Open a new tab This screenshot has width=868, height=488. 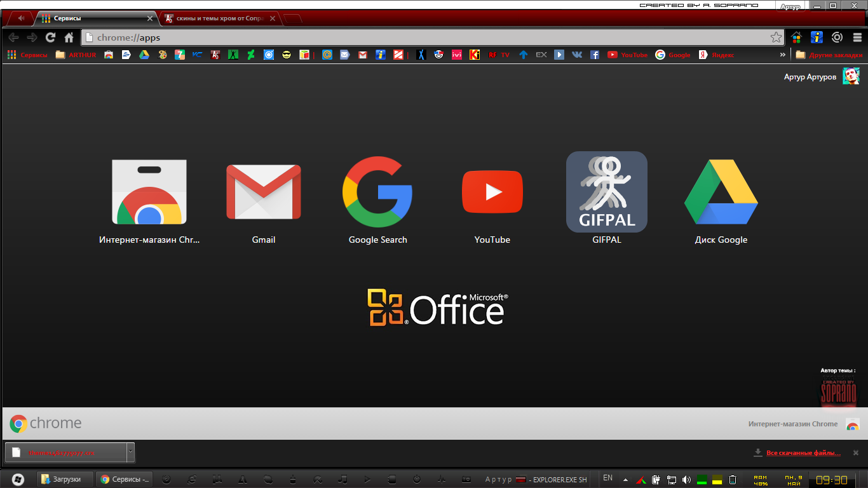tap(292, 18)
